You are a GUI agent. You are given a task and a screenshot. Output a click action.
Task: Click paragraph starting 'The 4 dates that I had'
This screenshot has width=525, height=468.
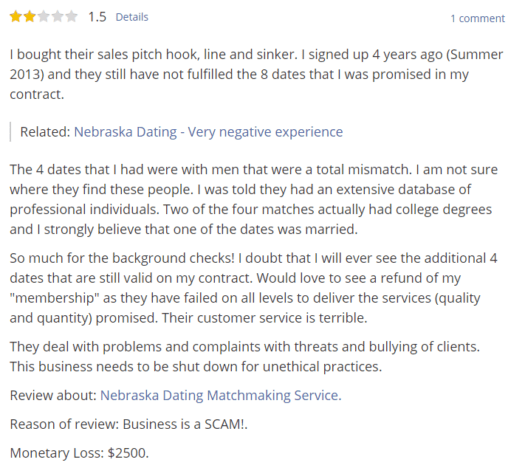click(x=253, y=200)
